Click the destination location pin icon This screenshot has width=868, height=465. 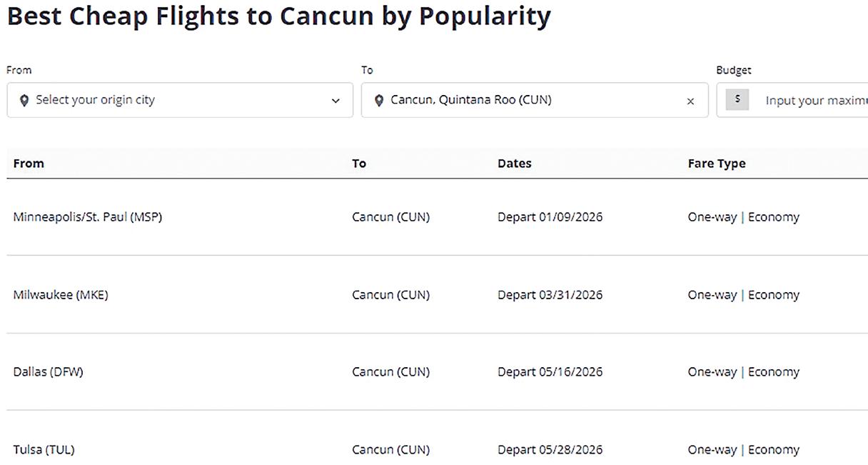tap(379, 101)
